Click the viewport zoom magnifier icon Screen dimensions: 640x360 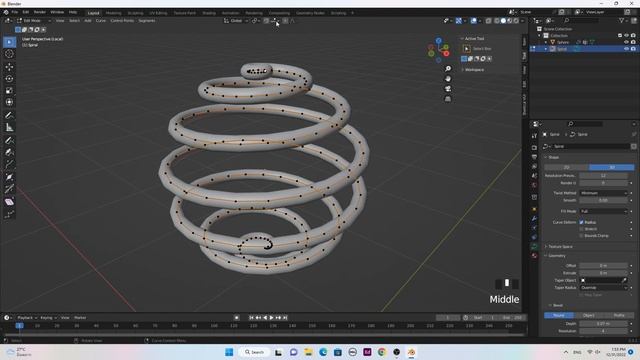pyautogui.click(x=448, y=69)
